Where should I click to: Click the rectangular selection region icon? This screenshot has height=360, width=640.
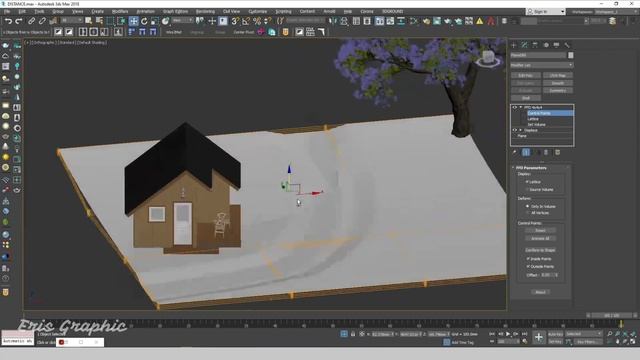click(110, 21)
